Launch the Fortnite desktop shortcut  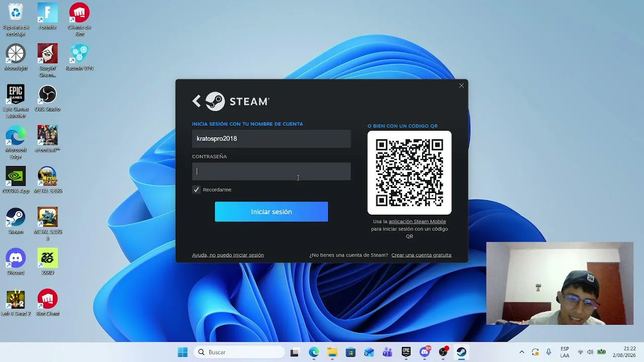coord(47,17)
